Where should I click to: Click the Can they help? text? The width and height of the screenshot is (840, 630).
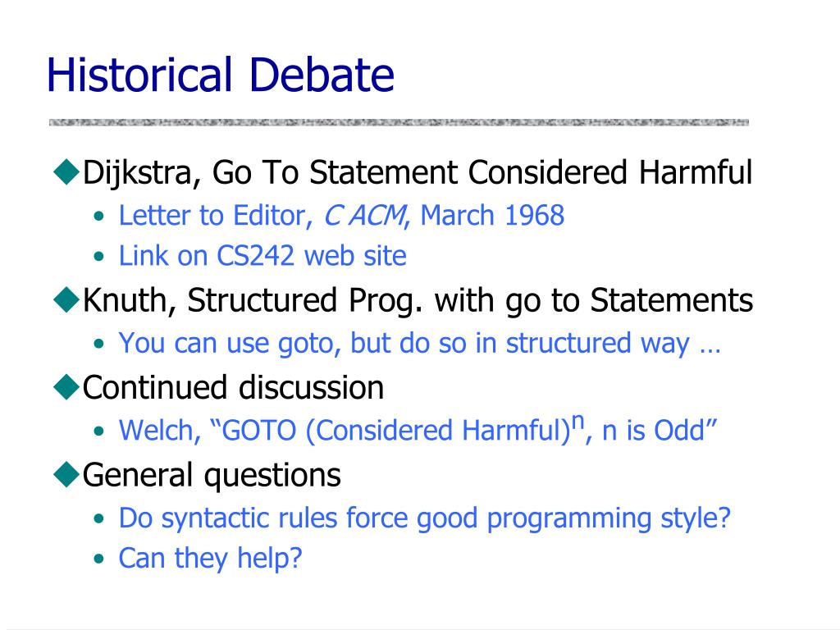coord(211,559)
